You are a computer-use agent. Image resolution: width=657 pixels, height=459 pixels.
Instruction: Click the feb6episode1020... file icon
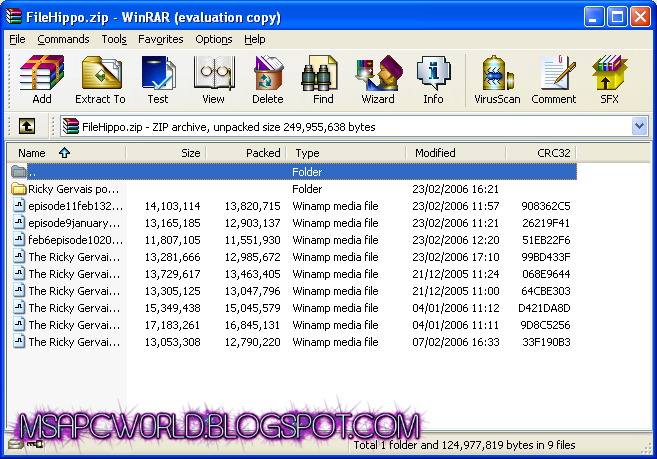tap(19, 239)
